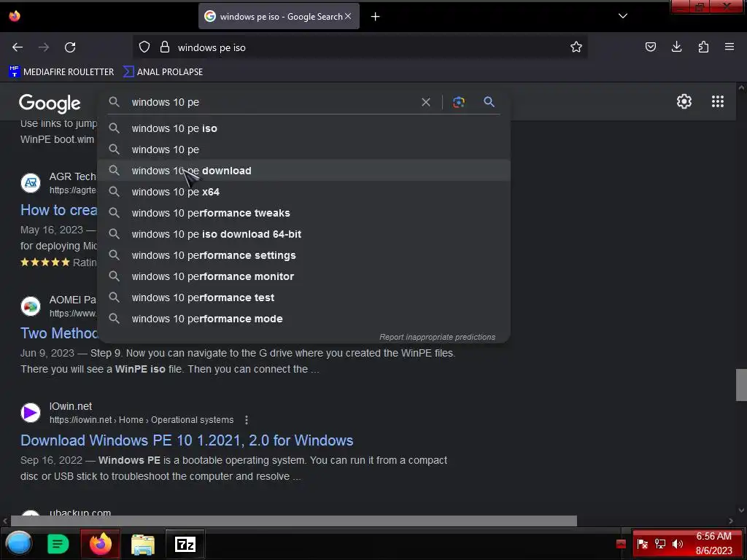Go to Google home via the logo

[50, 103]
